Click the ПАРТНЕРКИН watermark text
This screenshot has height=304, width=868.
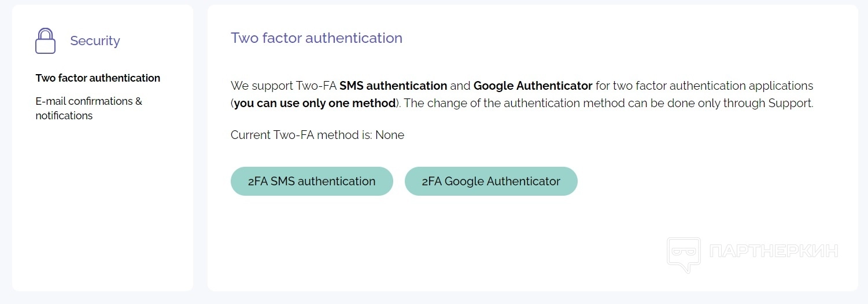click(x=774, y=251)
